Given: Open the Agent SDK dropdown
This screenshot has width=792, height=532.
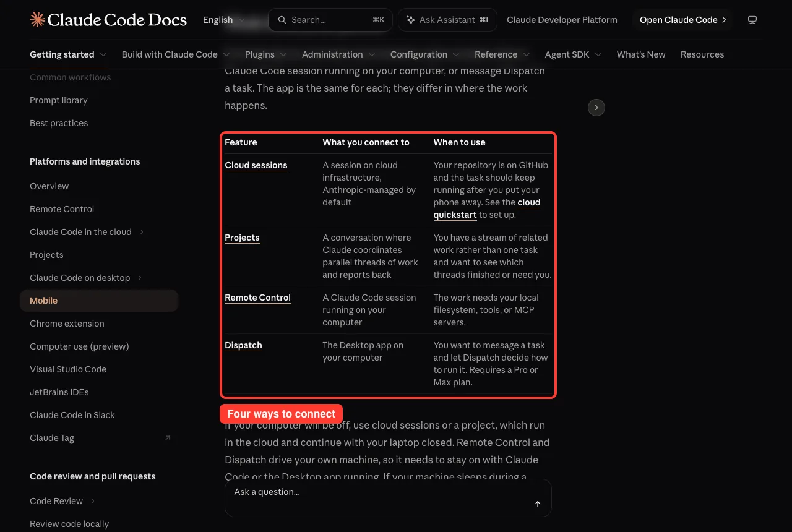Looking at the screenshot, I should 573,54.
